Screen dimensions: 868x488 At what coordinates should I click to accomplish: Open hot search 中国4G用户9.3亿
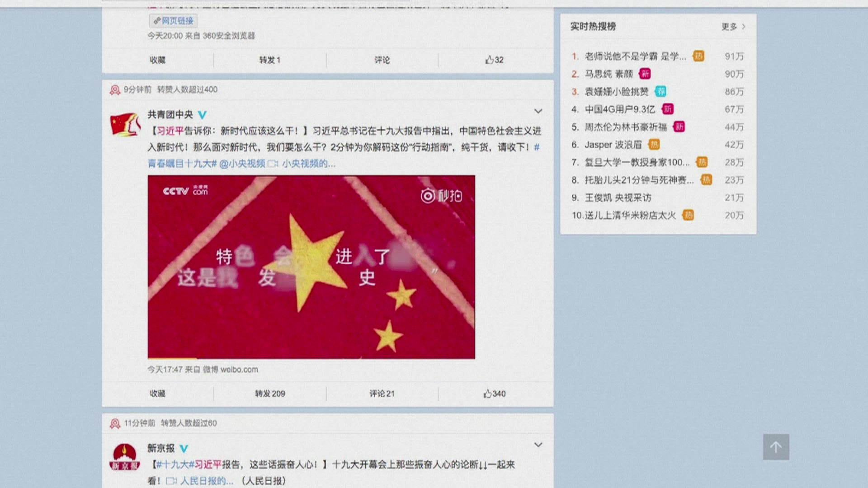(620, 109)
